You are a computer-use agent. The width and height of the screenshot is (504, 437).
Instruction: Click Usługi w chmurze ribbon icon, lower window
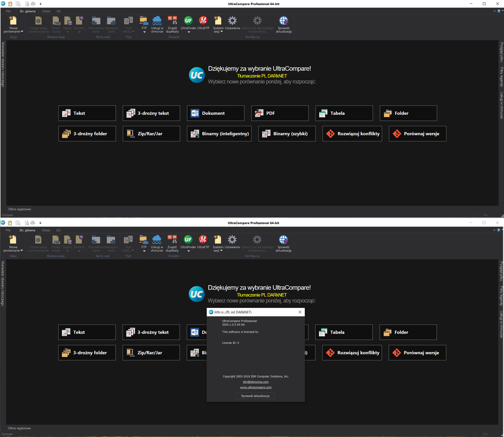157,240
